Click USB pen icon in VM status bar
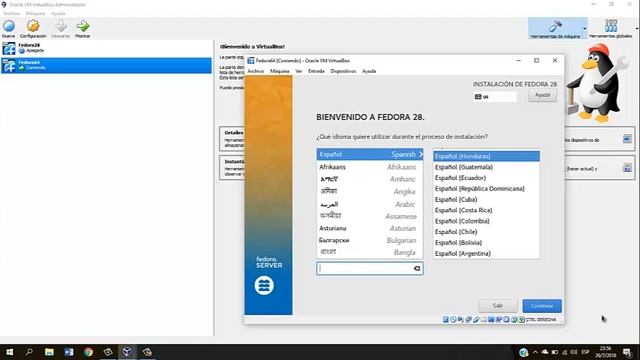640x360 pixels. [x=476, y=320]
